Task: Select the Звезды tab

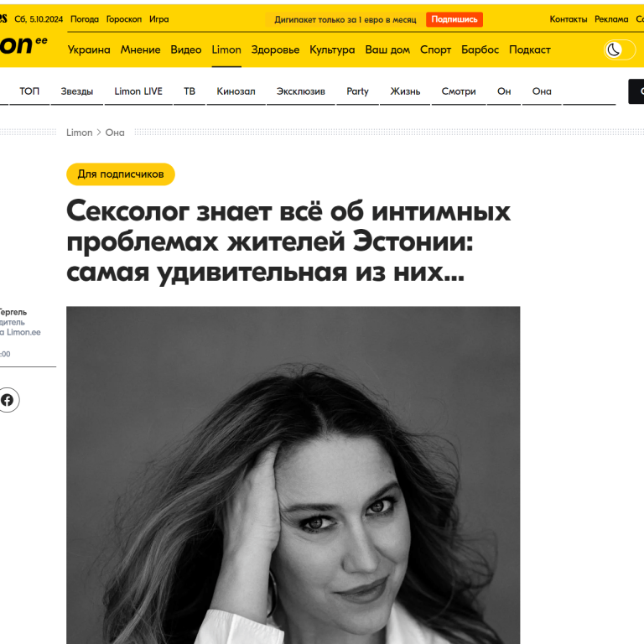Action: [x=77, y=91]
